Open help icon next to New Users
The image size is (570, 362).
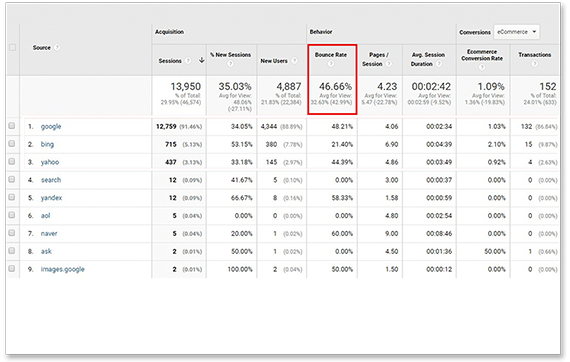[294, 61]
